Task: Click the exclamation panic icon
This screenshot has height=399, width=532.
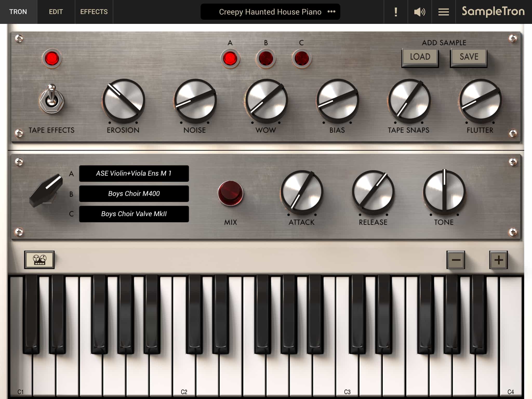Action: point(396,12)
